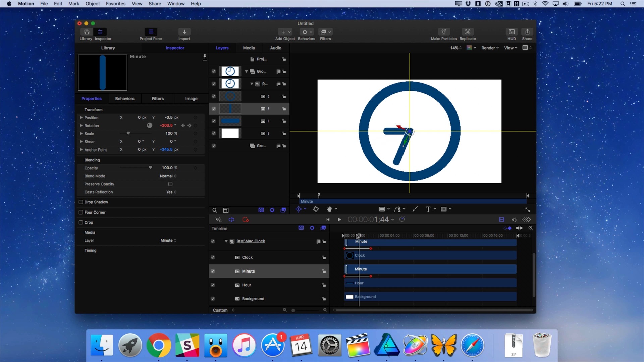Click the Make Particles toolbar icon
This screenshot has width=644, height=362.
[x=443, y=32]
